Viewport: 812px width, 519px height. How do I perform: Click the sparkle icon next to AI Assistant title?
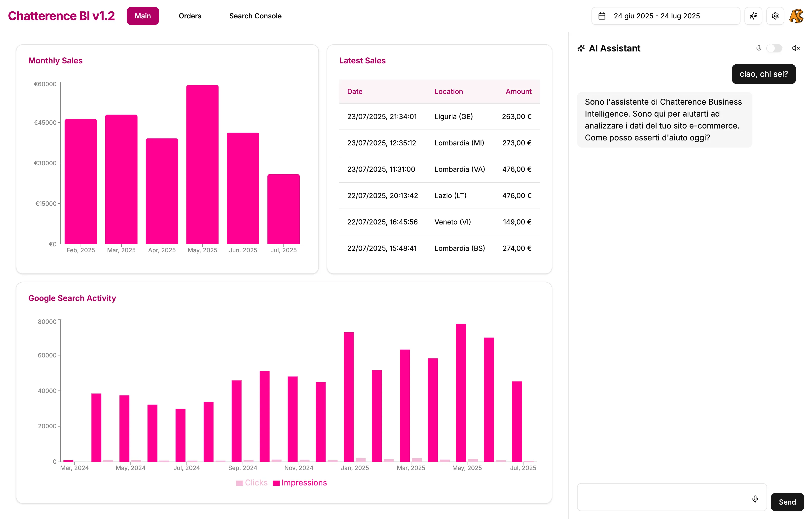(x=581, y=48)
